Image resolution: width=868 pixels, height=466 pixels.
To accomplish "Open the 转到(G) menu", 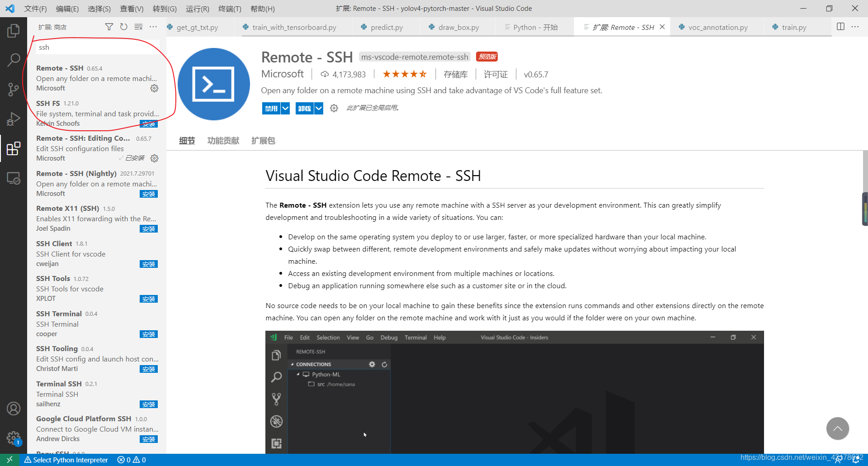I will (165, 9).
